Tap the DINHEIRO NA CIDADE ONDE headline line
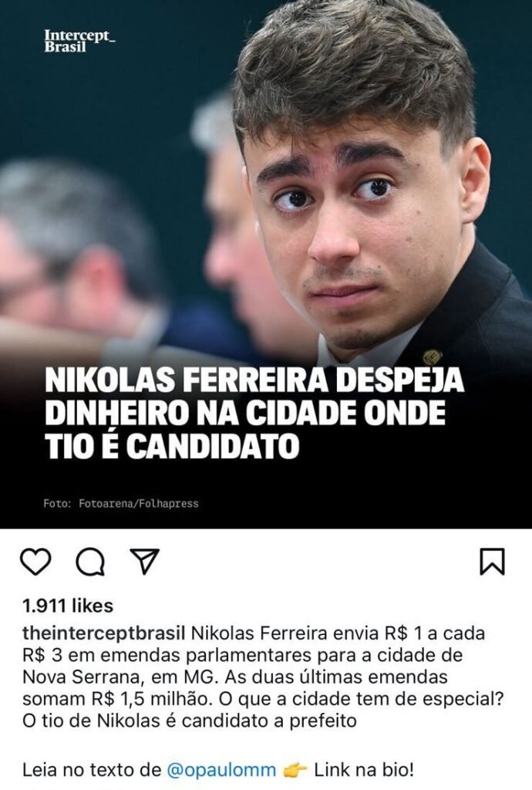This screenshot has width=532, height=790. click(246, 414)
